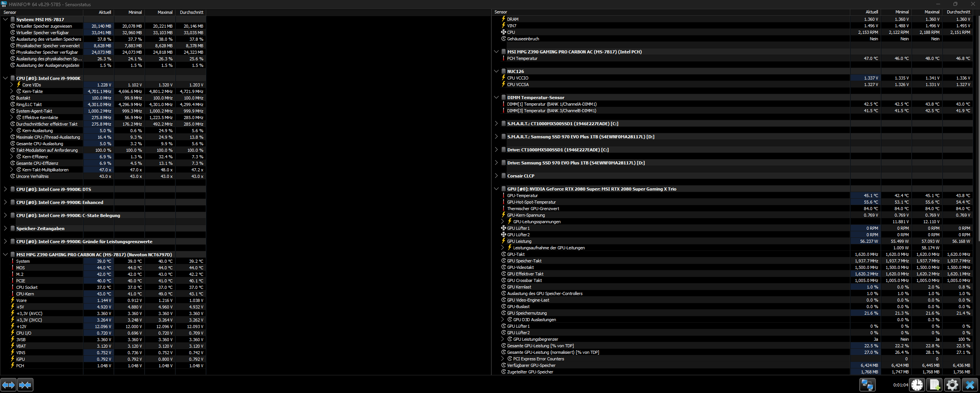Open the network remote monitoring button
This screenshot has width=980, height=393.
coord(867,385)
